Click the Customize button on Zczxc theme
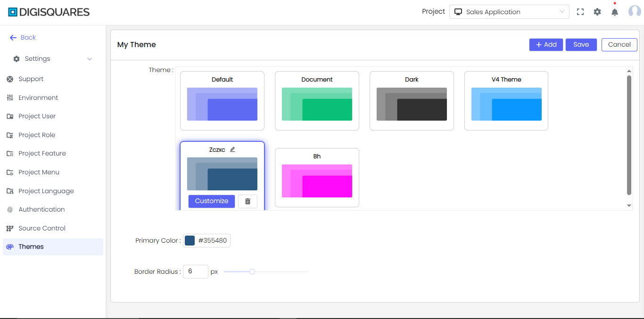Viewport: 644px width, 319px height. pyautogui.click(x=212, y=201)
